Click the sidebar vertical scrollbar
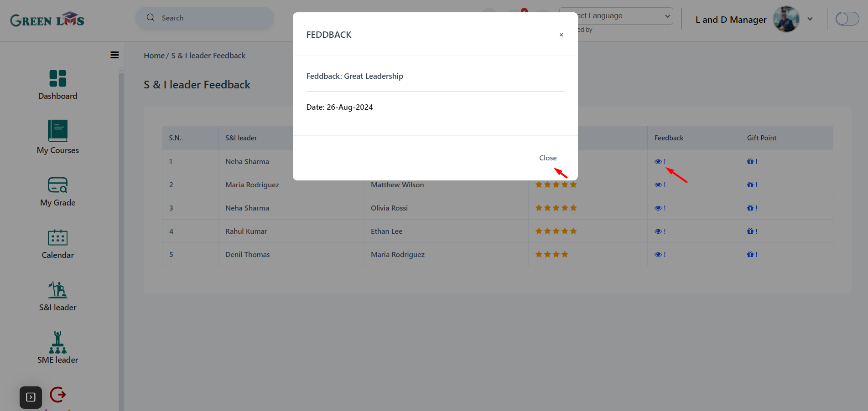 (x=121, y=237)
